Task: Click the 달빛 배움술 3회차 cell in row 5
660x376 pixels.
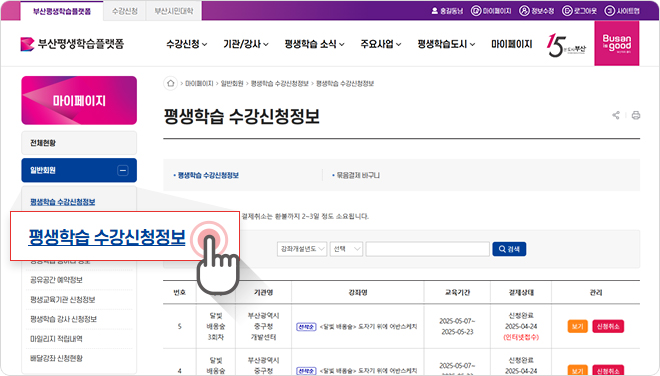Action: [216, 326]
